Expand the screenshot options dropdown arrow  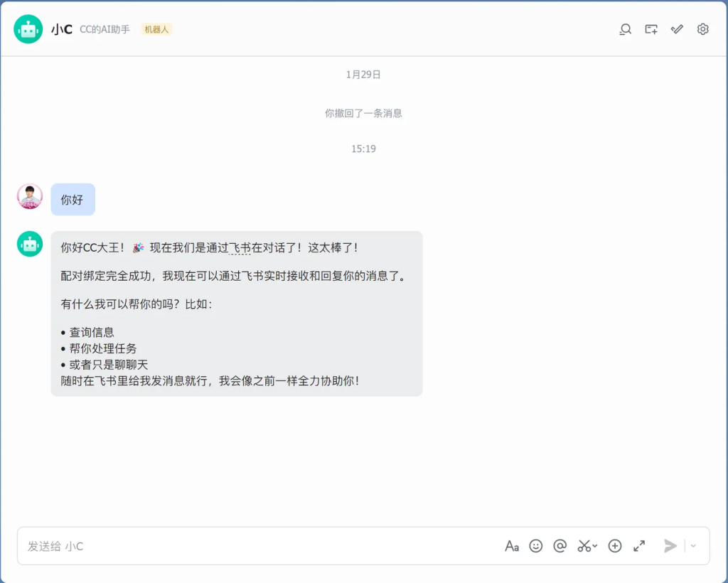[x=595, y=546]
